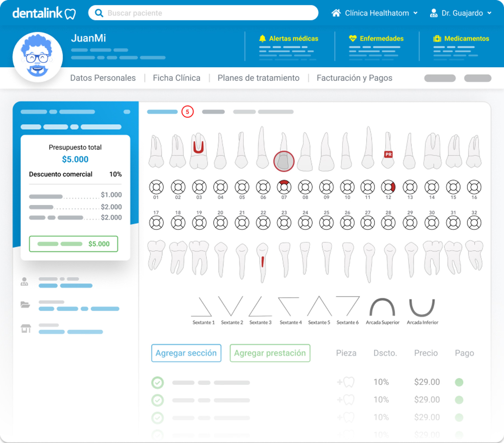
Task: Click the red 5 badge
Action: 187,112
